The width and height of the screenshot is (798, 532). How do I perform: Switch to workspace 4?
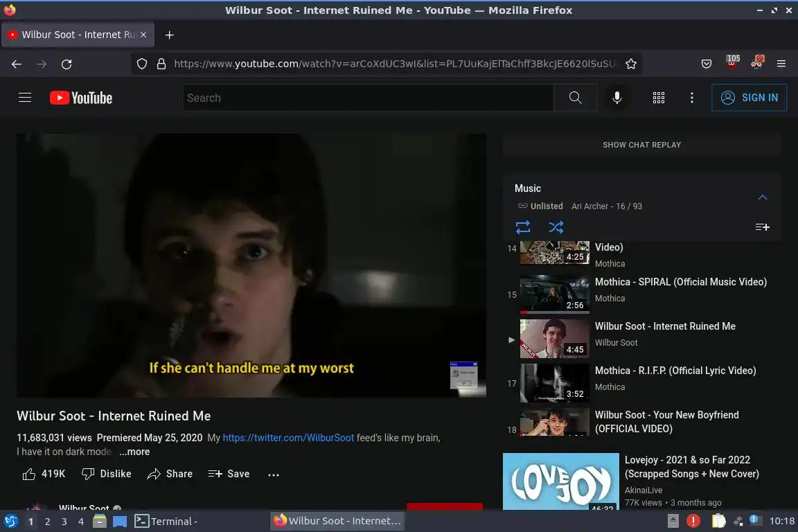81,522
